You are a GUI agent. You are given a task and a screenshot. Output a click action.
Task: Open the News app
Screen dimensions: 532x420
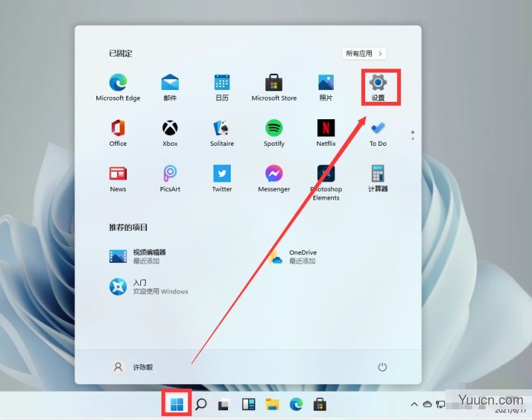118,178
